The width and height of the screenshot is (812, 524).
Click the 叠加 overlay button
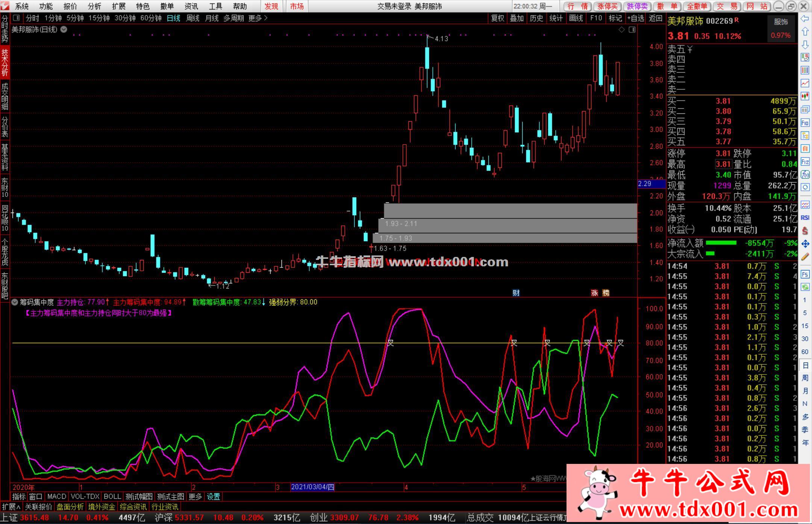(517, 18)
